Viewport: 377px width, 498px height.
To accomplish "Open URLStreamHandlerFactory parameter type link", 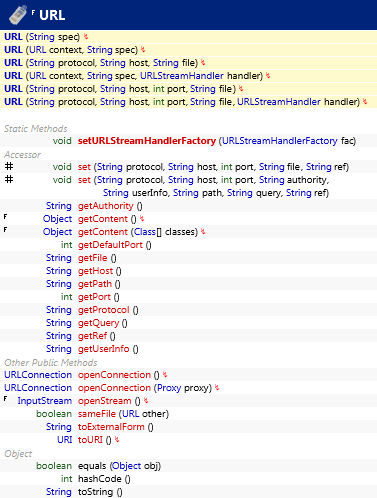I will [x=280, y=141].
